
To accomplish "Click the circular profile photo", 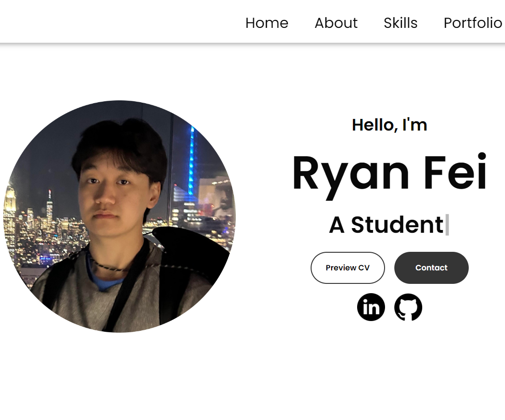I will click(120, 217).
